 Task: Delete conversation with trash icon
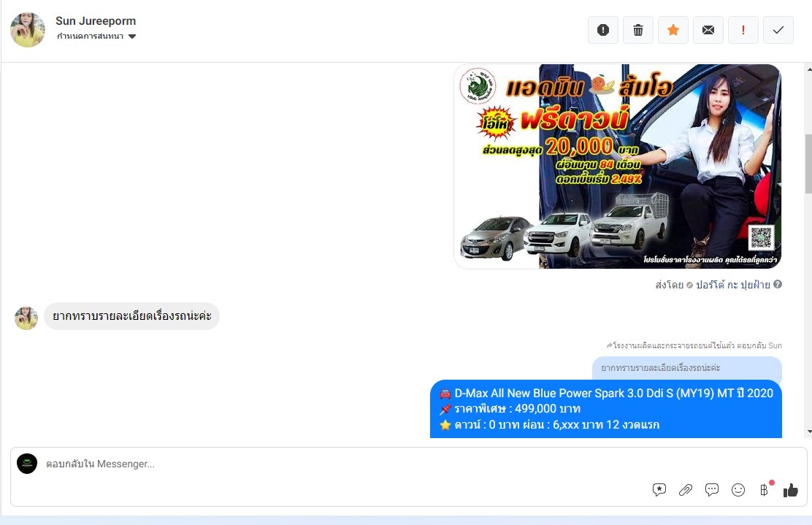638,30
